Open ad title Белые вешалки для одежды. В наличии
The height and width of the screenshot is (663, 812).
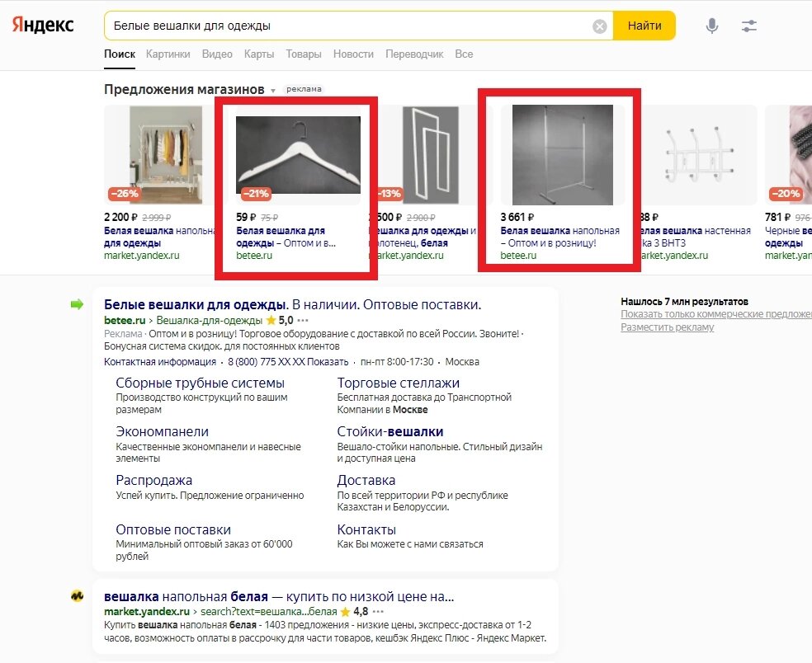point(293,304)
